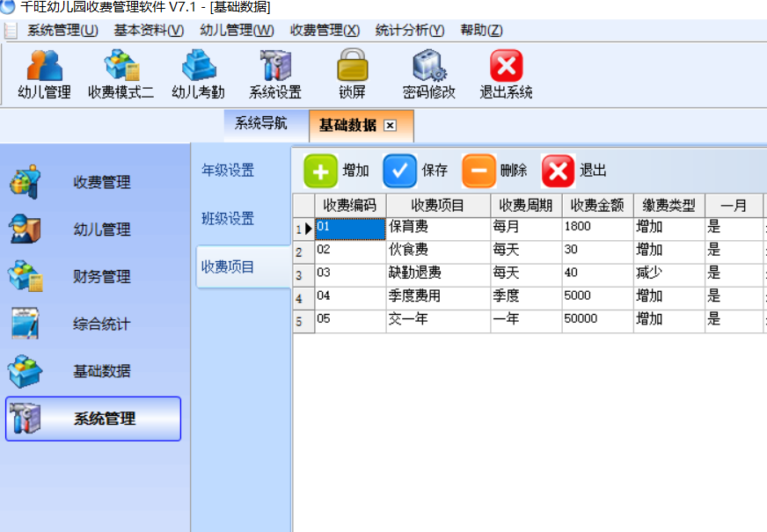Open 幼儿考勤 attendance icon

point(199,65)
